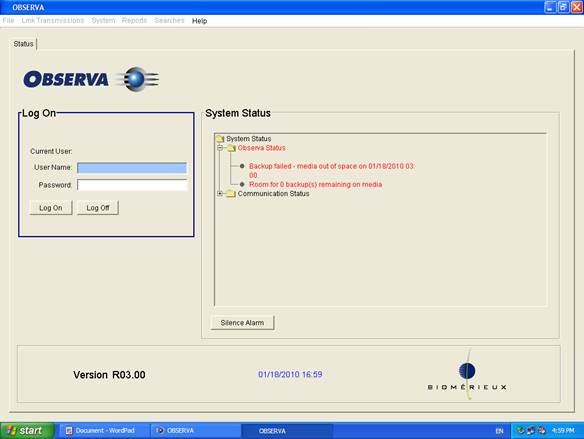
Task: Focus the User Name input field
Action: (132, 168)
